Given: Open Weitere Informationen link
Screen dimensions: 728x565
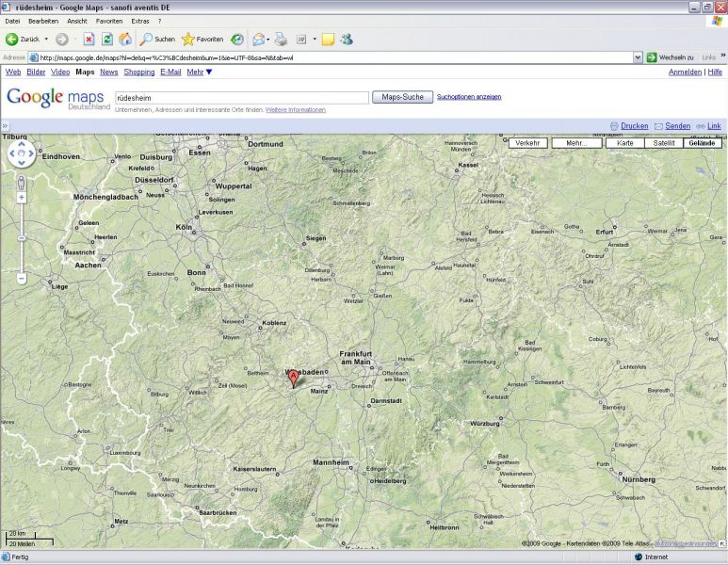Looking at the screenshot, I should 296,110.
